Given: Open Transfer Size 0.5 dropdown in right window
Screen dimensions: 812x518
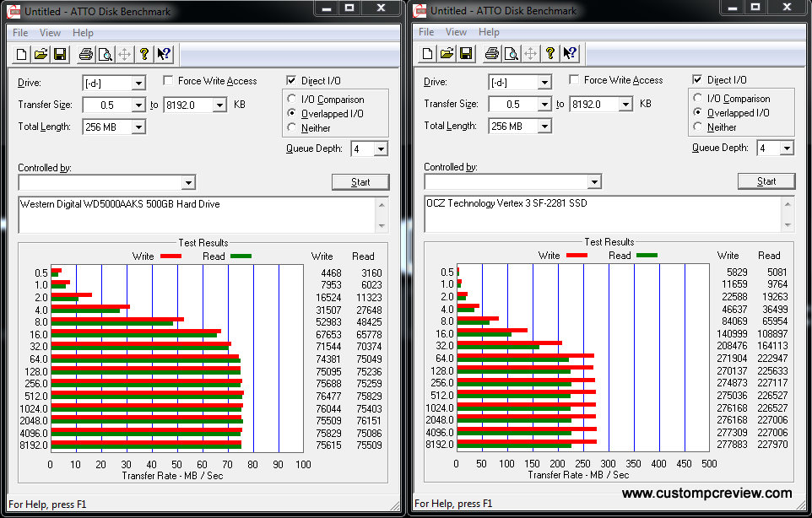Looking at the screenshot, I should pos(544,104).
